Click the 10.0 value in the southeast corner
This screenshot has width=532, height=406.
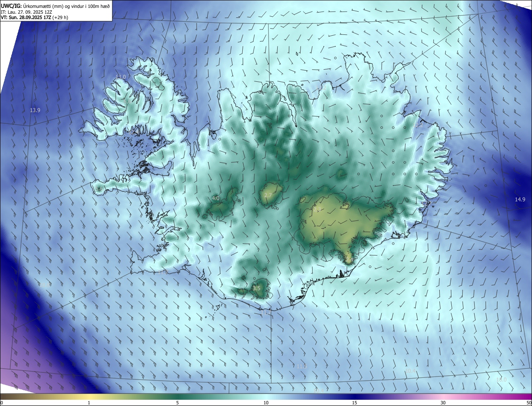pyautogui.click(x=502, y=380)
